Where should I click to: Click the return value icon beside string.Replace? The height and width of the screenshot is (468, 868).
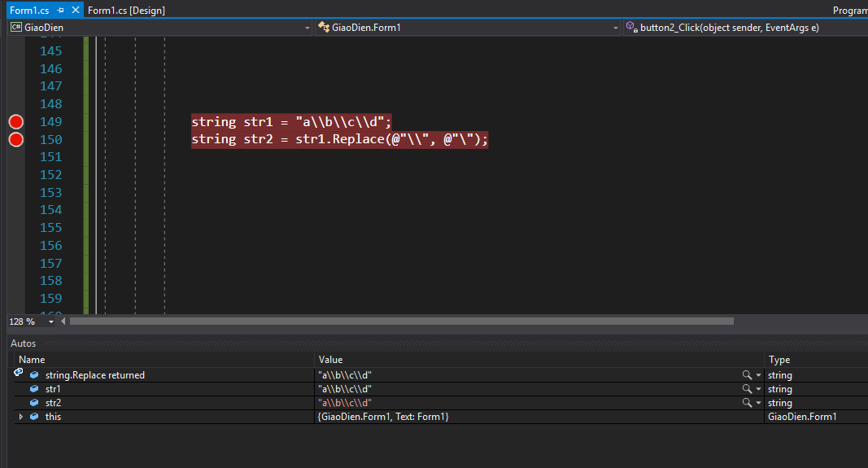(x=19, y=374)
